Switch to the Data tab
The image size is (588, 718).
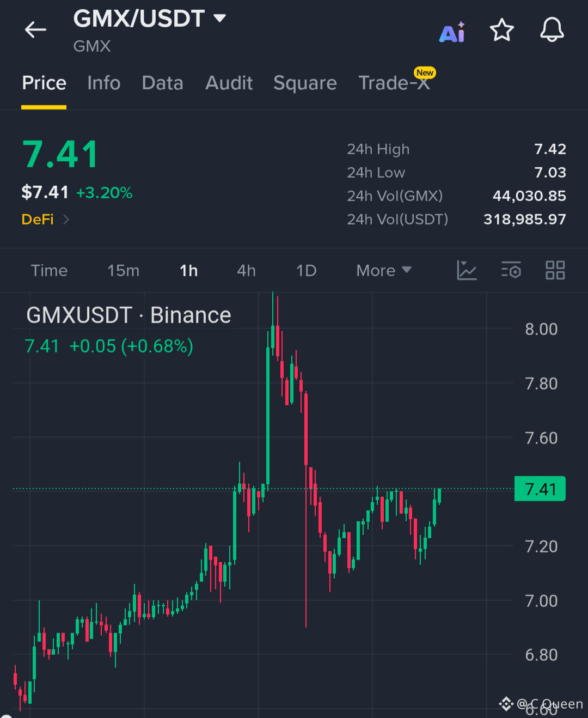point(162,83)
